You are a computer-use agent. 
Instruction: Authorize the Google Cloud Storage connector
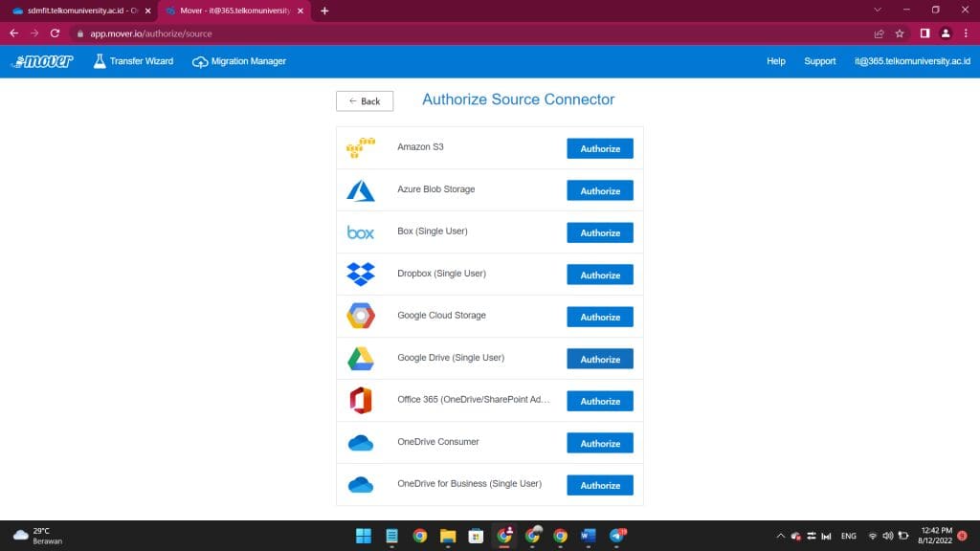pyautogui.click(x=600, y=317)
